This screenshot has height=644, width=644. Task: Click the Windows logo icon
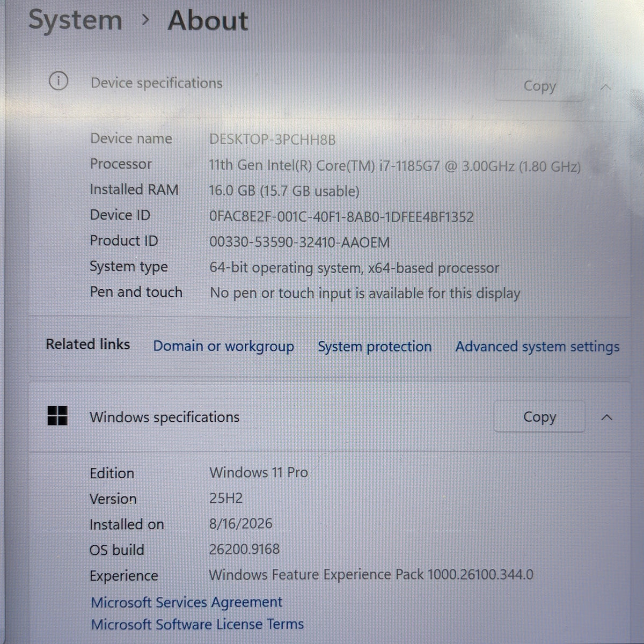click(57, 416)
